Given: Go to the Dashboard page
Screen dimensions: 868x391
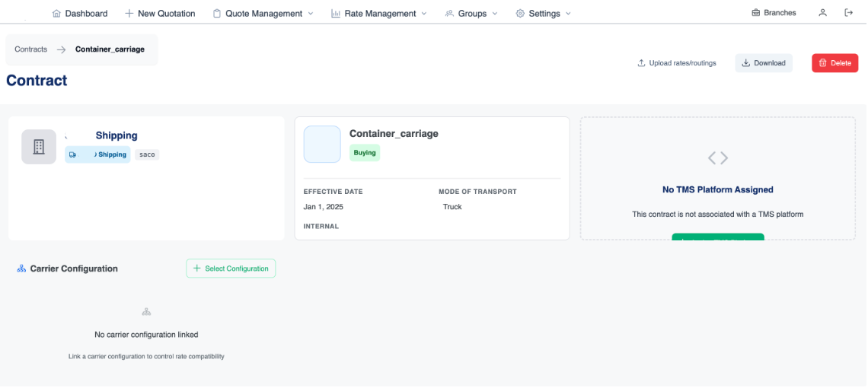Looking at the screenshot, I should (x=80, y=14).
